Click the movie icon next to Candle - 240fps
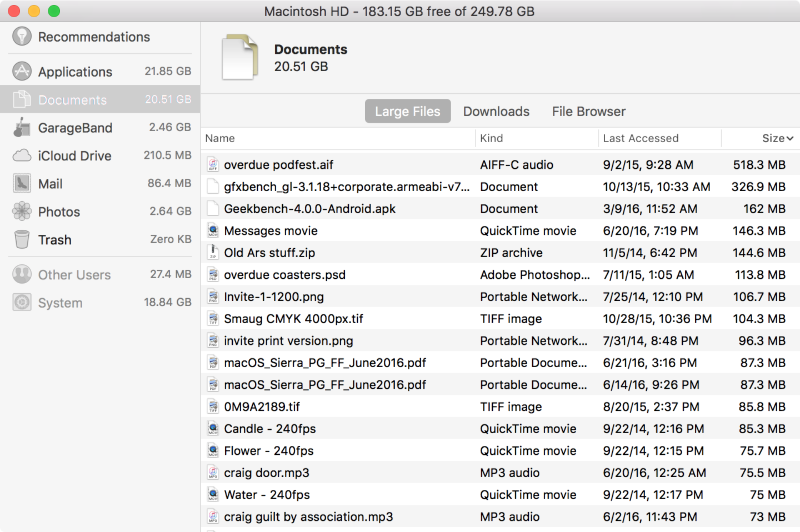This screenshot has width=800, height=532. [x=213, y=428]
